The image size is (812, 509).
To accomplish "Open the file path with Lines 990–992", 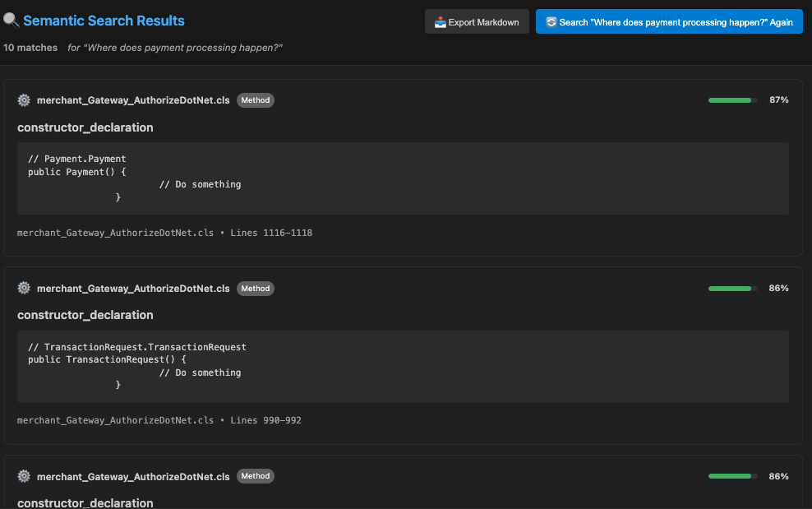I will coord(159,420).
